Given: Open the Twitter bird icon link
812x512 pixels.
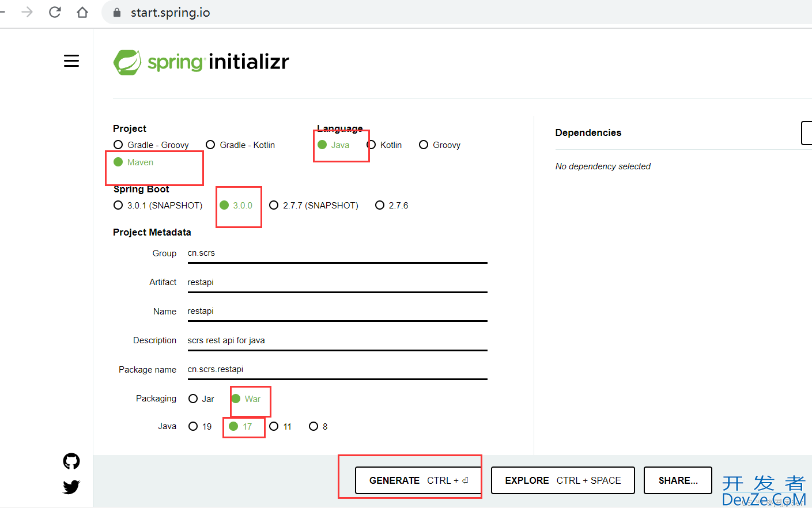Looking at the screenshot, I should point(71,487).
